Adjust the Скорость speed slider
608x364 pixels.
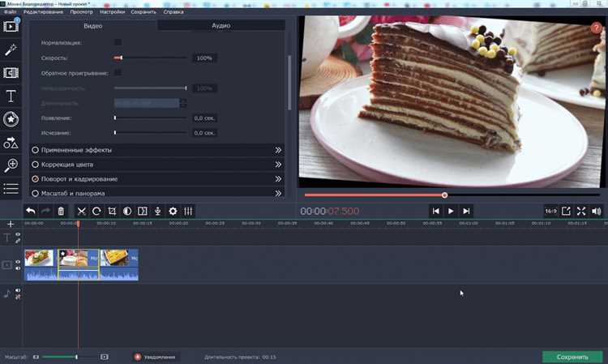150,58
